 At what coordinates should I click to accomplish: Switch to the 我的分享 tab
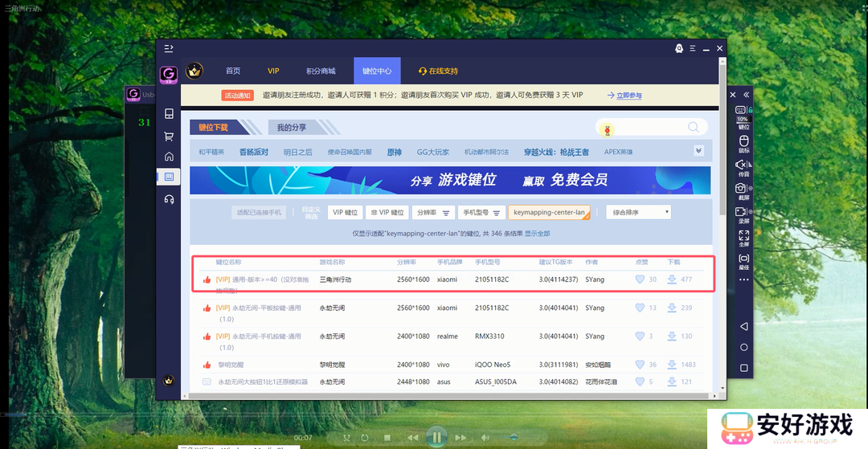291,128
